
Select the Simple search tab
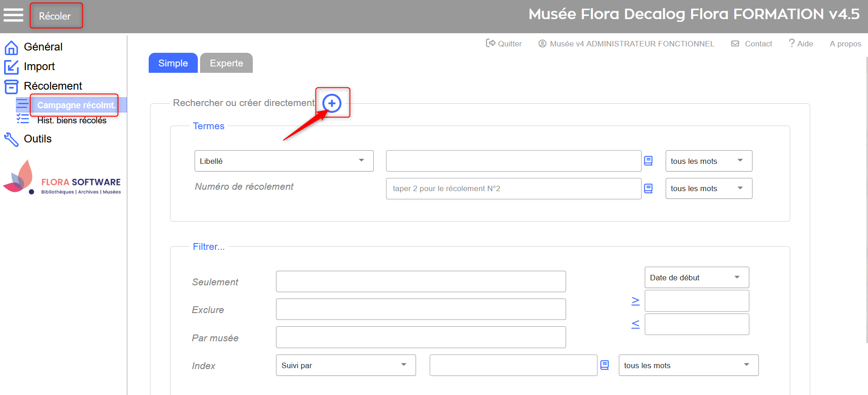173,63
